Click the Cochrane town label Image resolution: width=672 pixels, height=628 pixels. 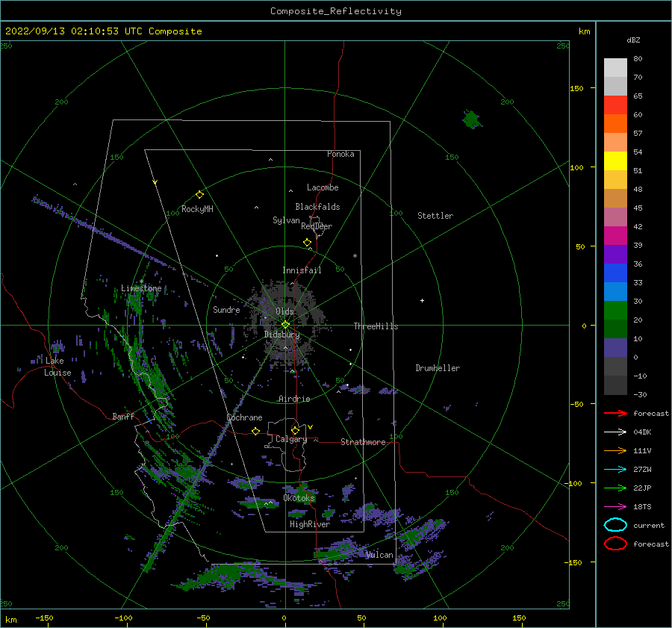(244, 417)
